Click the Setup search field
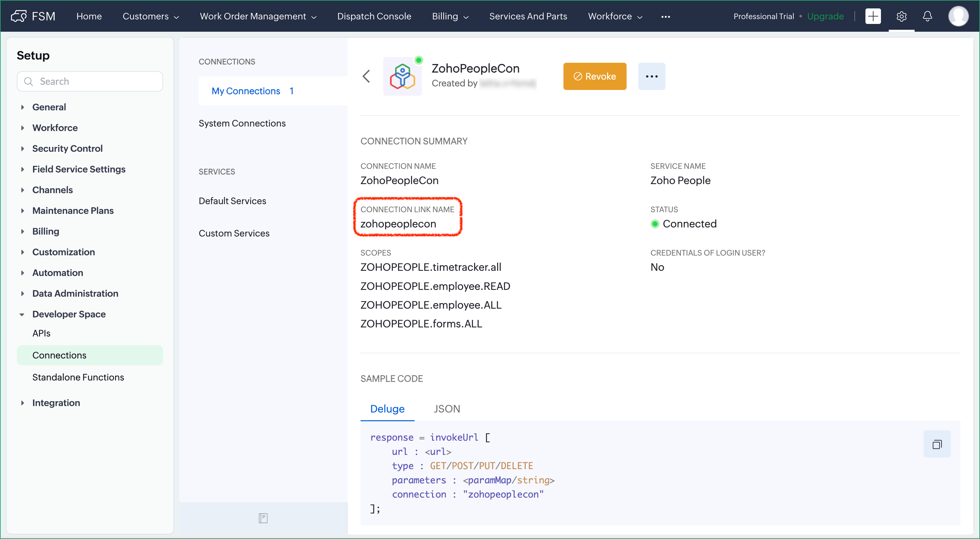Viewport: 980px width, 539px height. coord(90,82)
